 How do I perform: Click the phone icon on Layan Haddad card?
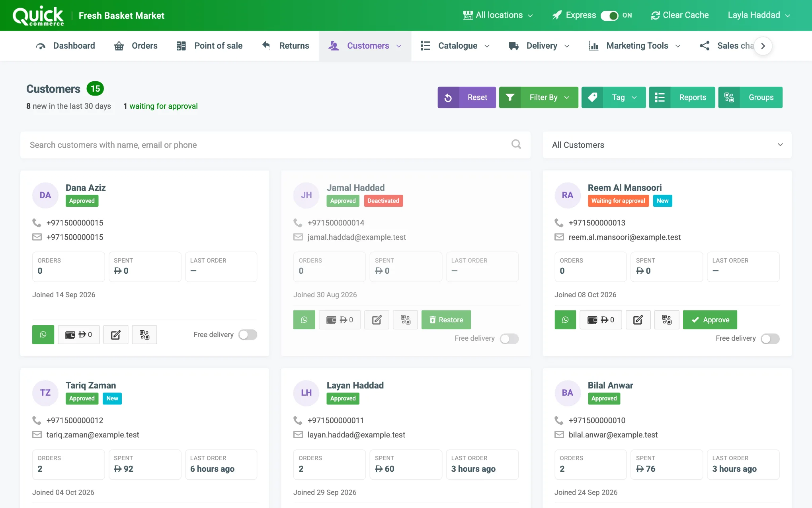298,420
